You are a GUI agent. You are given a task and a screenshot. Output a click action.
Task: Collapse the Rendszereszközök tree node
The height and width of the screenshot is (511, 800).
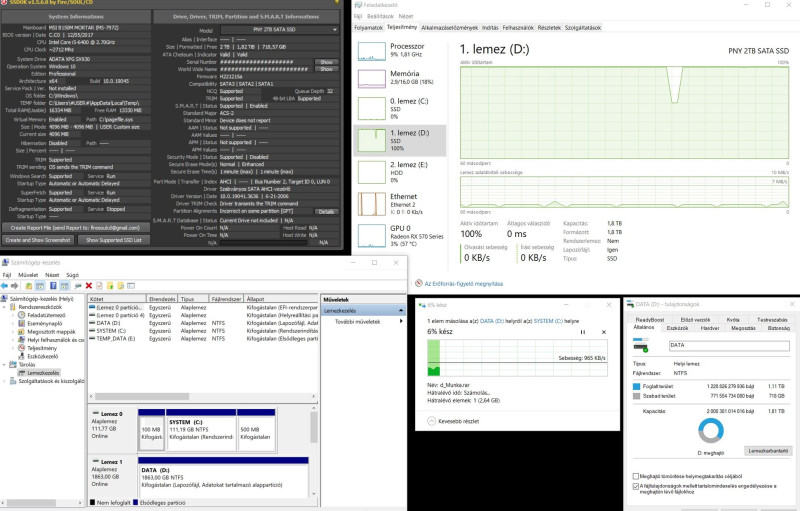coord(5,307)
